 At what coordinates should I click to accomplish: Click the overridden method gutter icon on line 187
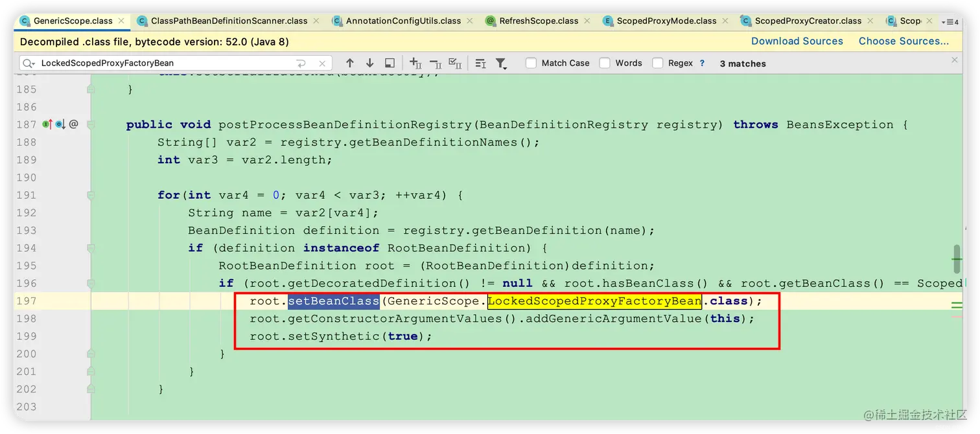(60, 124)
